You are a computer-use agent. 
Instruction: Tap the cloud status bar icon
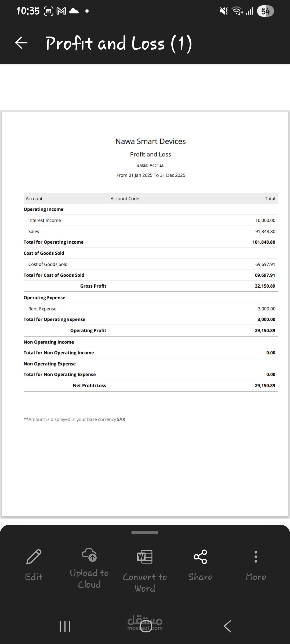(x=74, y=11)
